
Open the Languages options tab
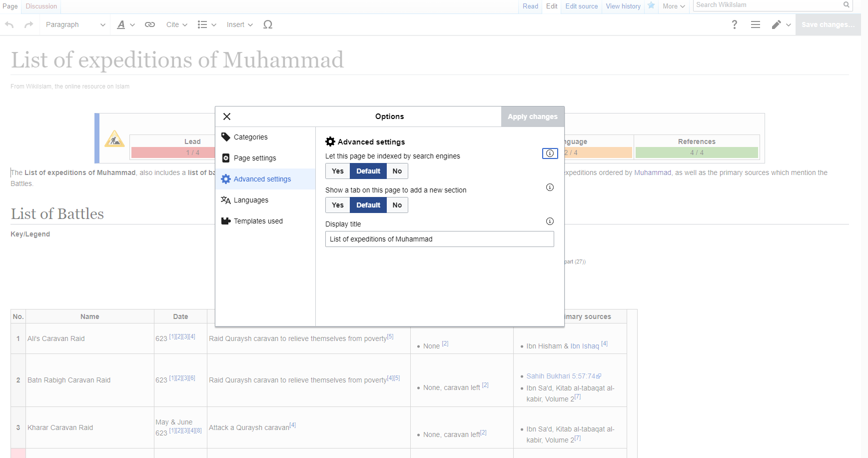click(251, 200)
